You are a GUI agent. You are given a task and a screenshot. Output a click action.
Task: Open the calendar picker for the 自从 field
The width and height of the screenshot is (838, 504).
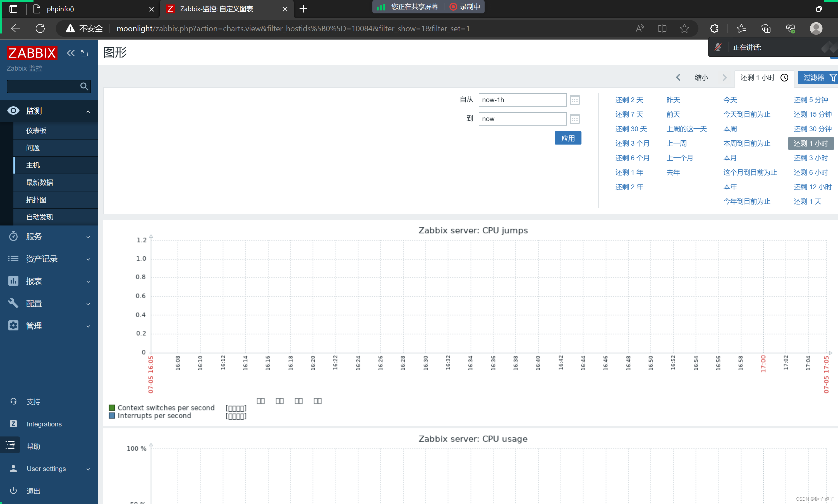point(574,100)
